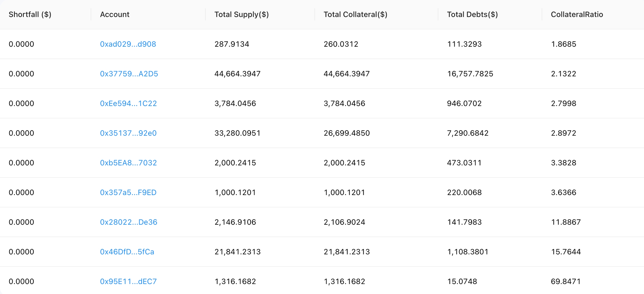Open account link 0x37759...A2D5
Screen dimensions: 644x294
pyautogui.click(x=129, y=74)
